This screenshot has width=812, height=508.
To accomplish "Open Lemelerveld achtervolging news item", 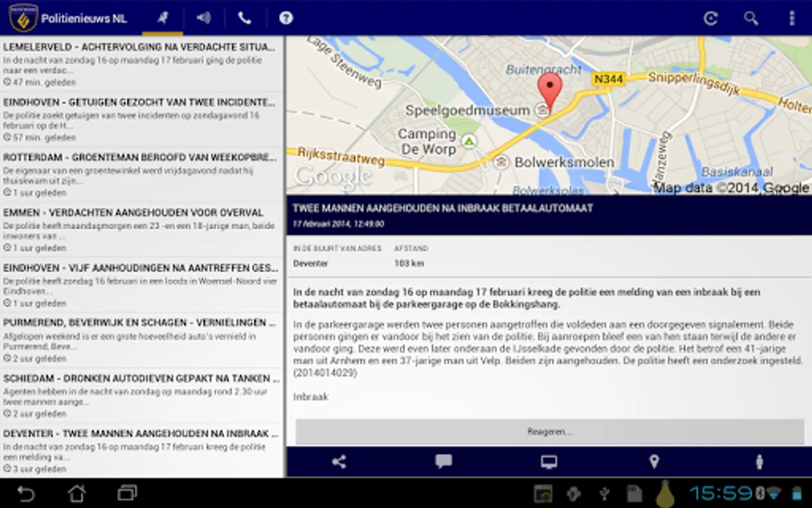I will tap(141, 64).
